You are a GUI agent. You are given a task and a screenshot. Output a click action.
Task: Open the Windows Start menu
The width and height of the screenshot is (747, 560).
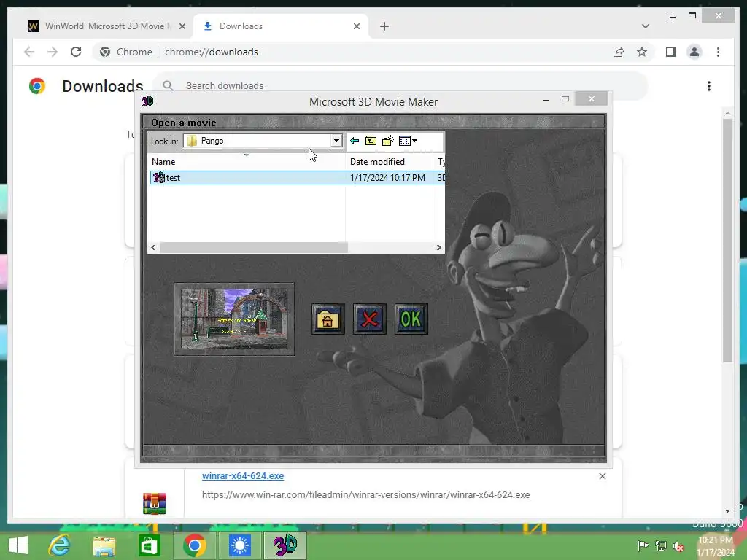(x=18, y=545)
